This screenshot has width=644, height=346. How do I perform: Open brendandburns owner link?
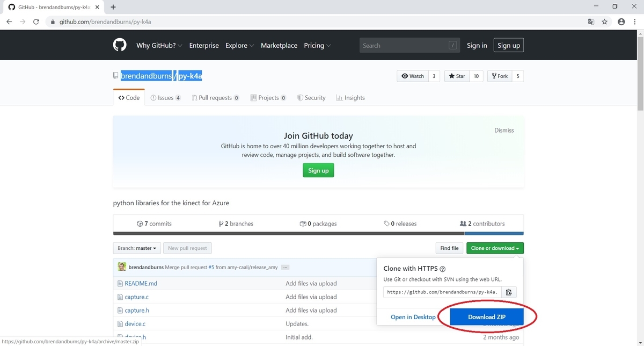coord(146,76)
